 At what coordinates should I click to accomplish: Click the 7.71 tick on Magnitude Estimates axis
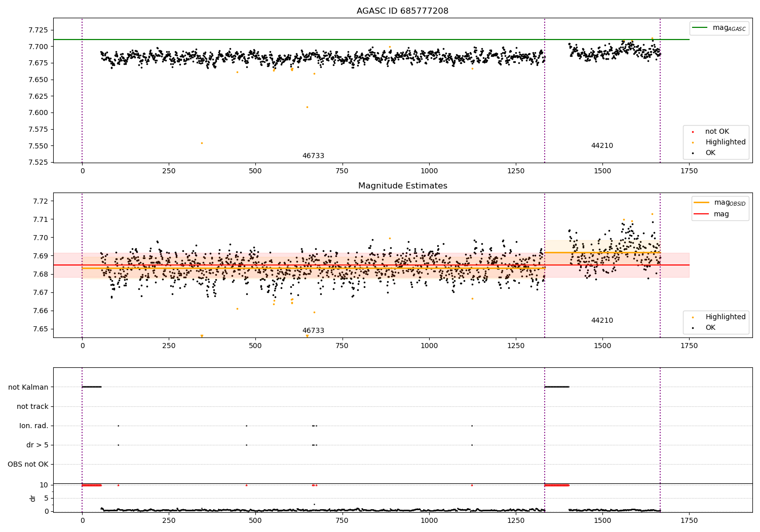[x=41, y=220]
